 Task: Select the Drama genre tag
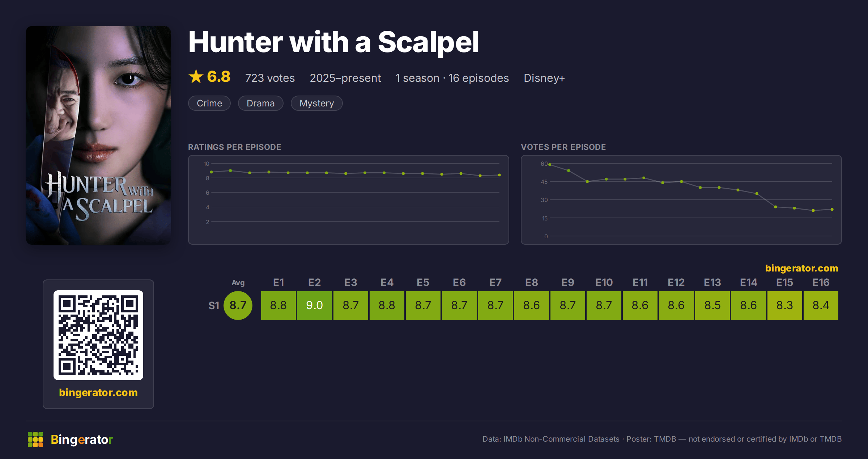tap(260, 103)
